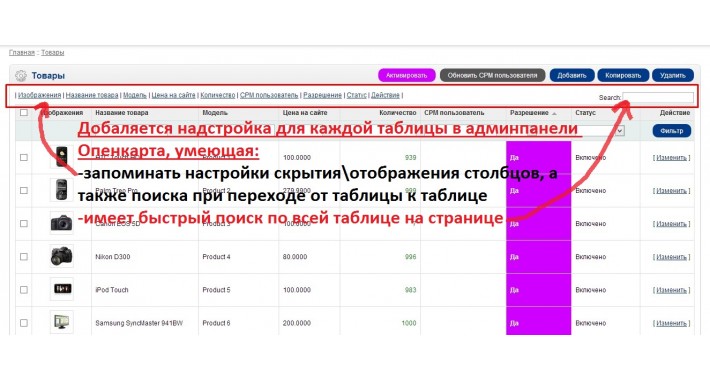Screen dimensions: 710x380
Task: Sort by Цена на сайте column header
Action: point(305,113)
